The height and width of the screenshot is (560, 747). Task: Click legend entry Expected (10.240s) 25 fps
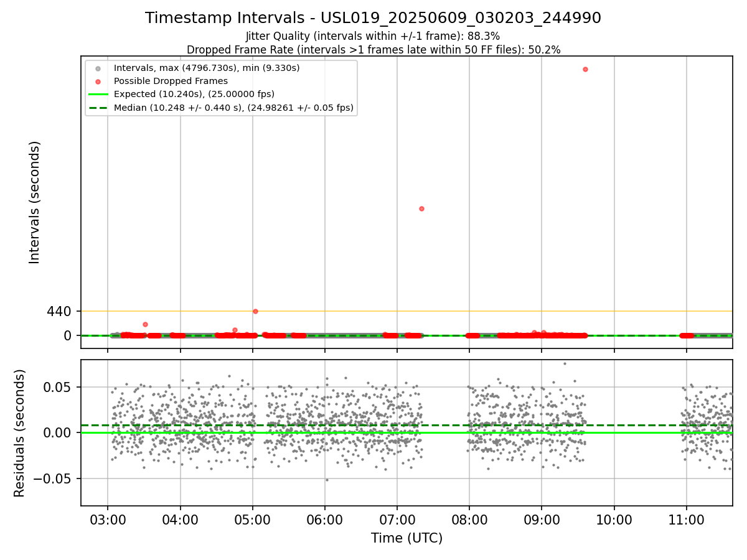tap(194, 94)
